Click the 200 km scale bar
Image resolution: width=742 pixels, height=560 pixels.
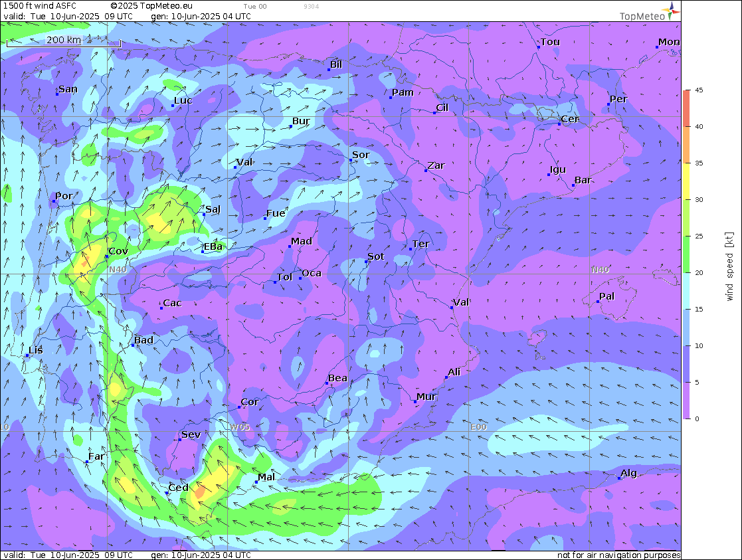(64, 43)
